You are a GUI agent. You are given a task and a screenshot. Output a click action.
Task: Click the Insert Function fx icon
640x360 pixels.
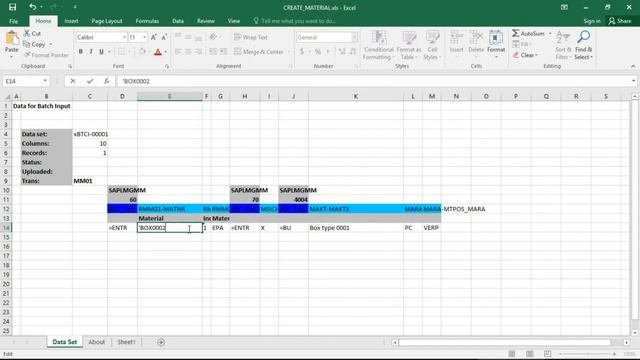pos(107,81)
